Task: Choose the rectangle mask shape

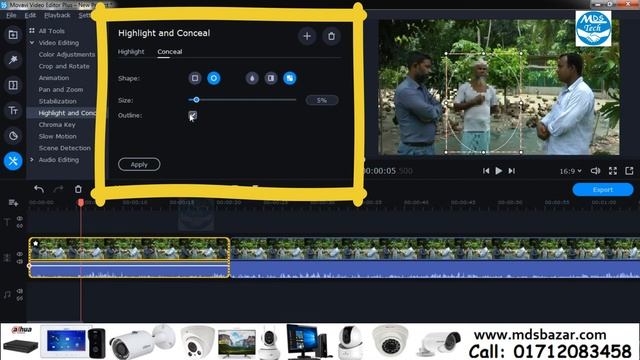Action: [195, 78]
